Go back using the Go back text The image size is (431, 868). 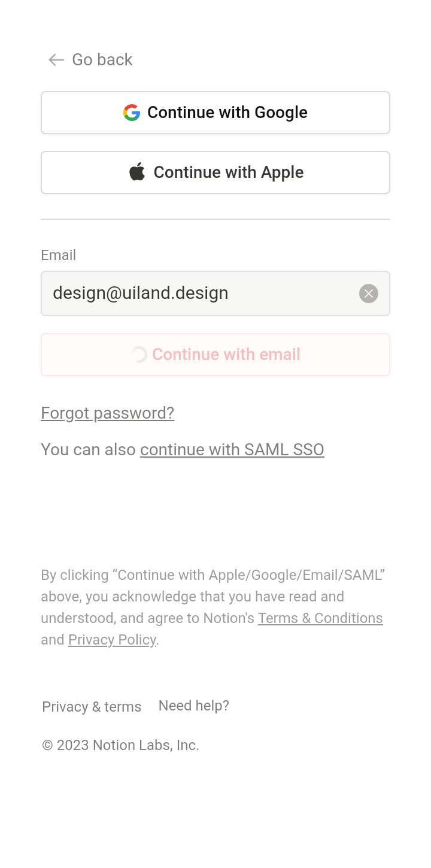coord(102,60)
